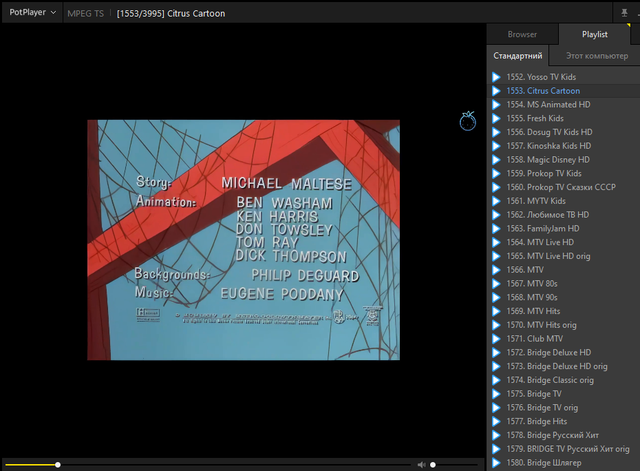Viewport: 640px width, 471px height.
Task: Click the play icon beside 1573. Bridge Deluxe HD orig
Action: (496, 367)
